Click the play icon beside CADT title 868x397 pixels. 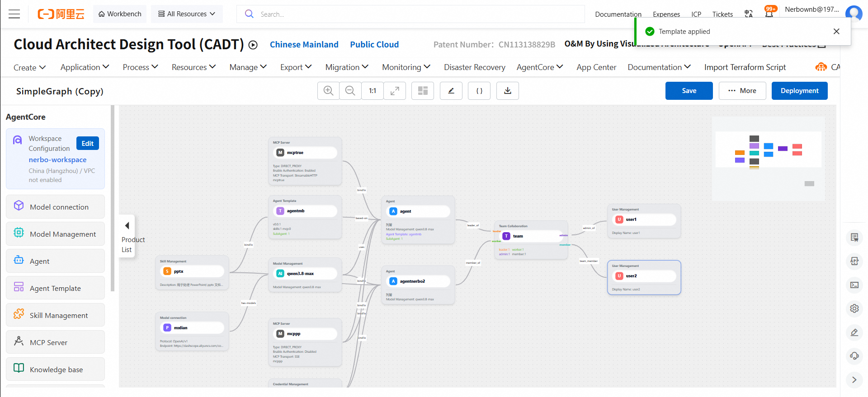253,45
